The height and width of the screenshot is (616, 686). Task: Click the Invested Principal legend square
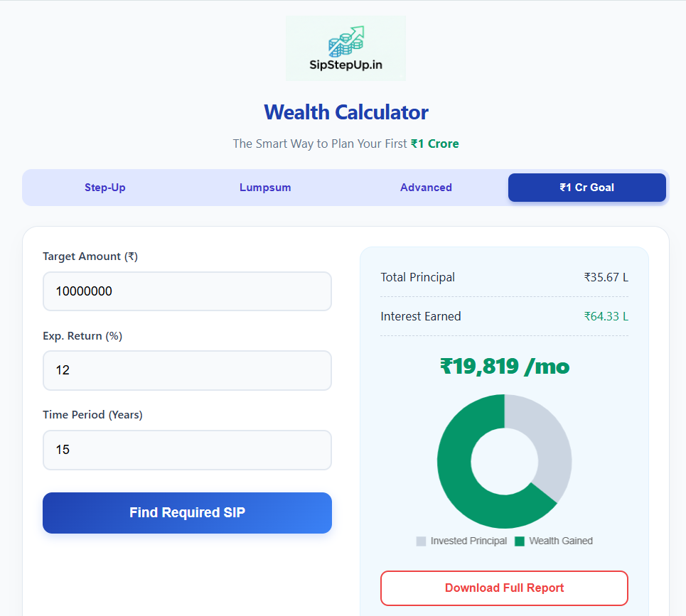click(421, 541)
